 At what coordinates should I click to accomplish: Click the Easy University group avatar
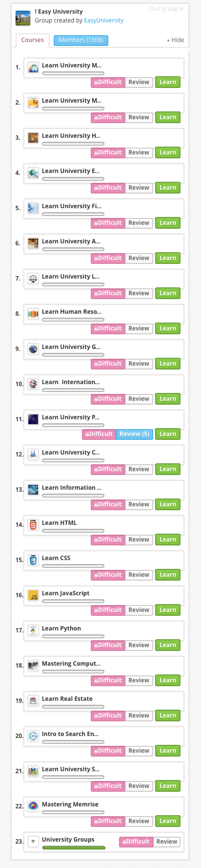click(23, 18)
